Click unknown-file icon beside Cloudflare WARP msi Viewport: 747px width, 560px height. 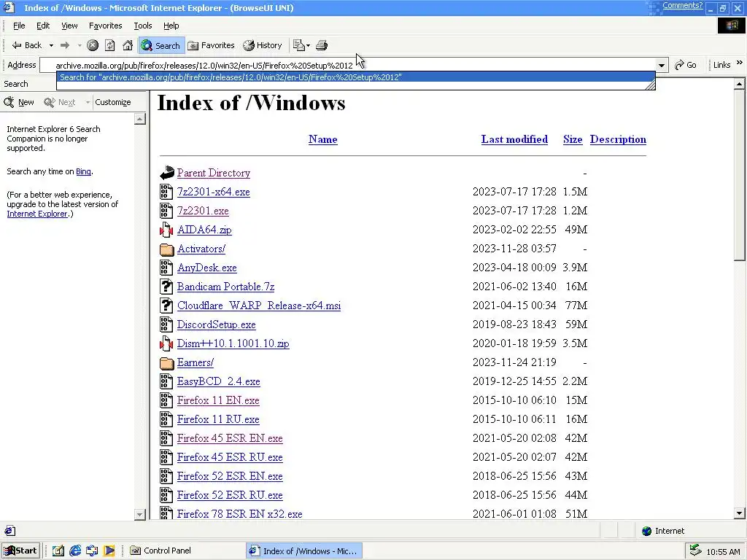166,306
